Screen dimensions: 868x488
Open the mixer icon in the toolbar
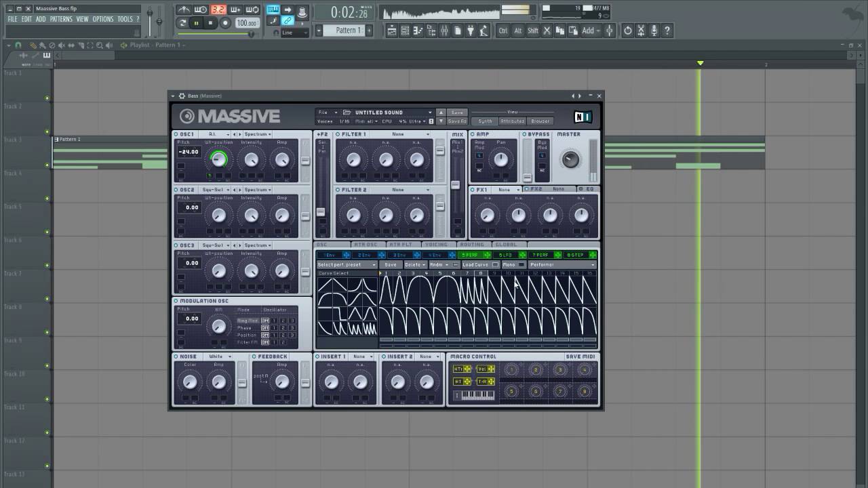tap(445, 30)
